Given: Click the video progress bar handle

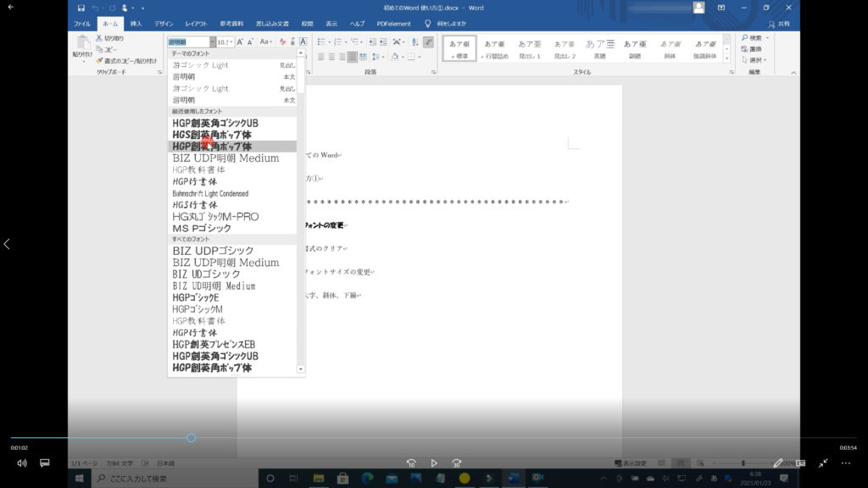Looking at the screenshot, I should [x=191, y=438].
